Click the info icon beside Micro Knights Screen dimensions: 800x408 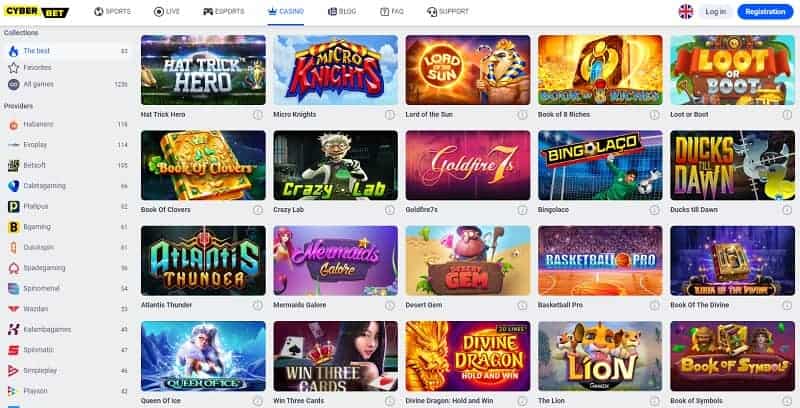[x=390, y=115]
